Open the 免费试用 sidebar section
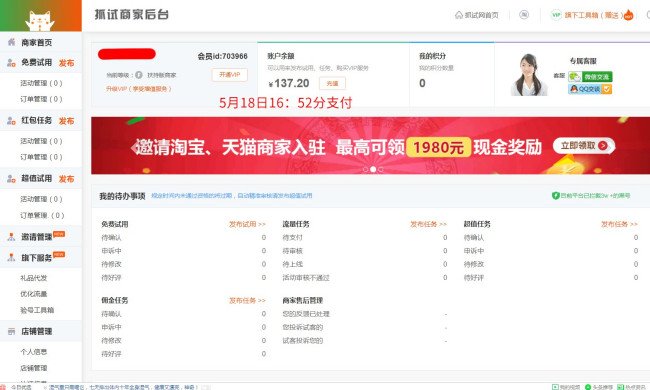Screen dimensions: 650x390 (36, 63)
